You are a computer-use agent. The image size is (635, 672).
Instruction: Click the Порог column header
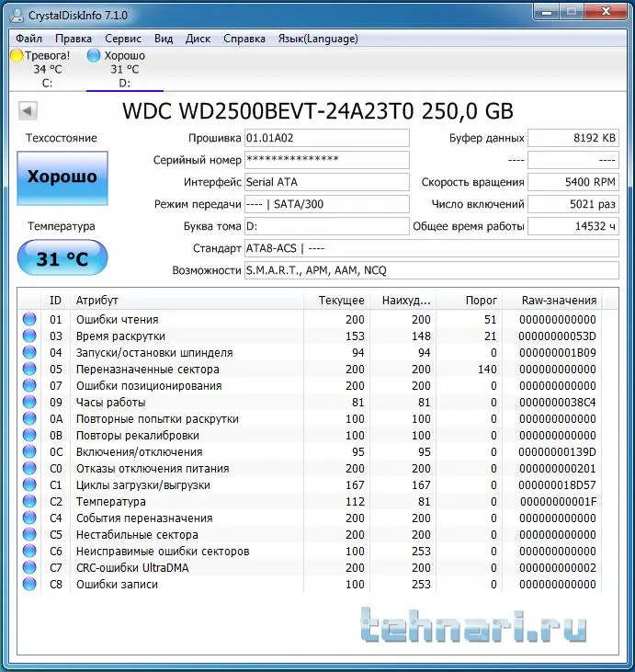tap(470, 301)
